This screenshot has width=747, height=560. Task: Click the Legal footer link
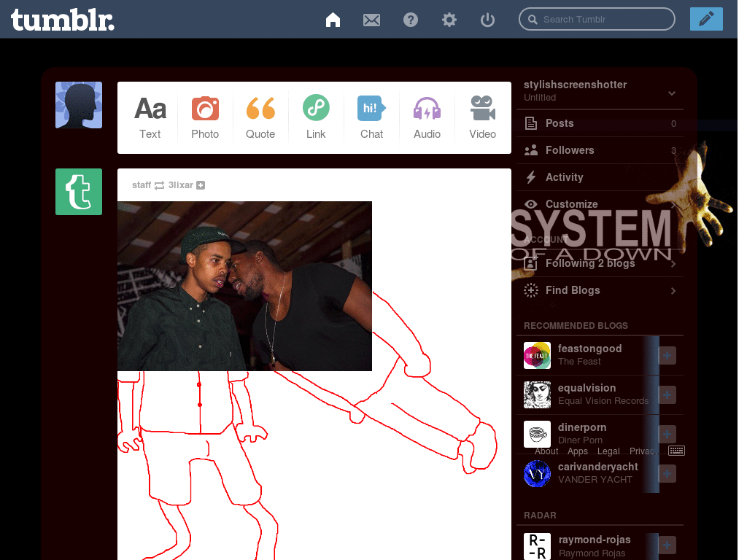click(x=608, y=451)
